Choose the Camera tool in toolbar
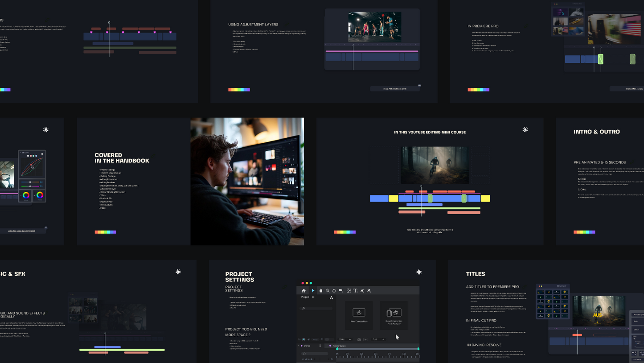 tap(340, 291)
